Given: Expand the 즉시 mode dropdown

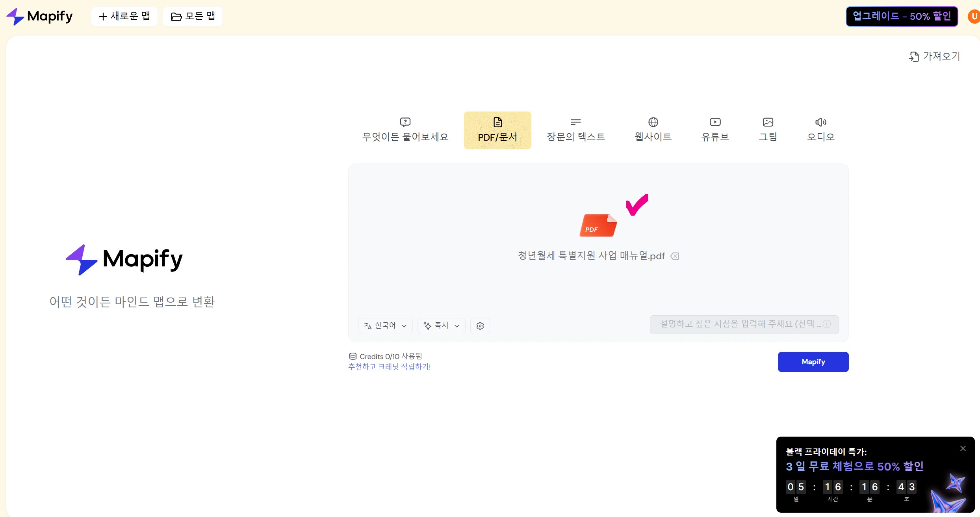Looking at the screenshot, I should coord(441,326).
